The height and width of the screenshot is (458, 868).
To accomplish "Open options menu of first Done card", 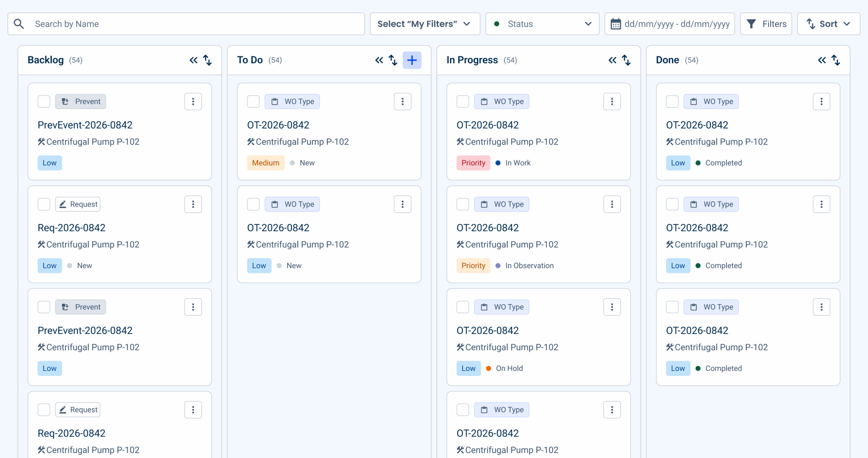I will 822,102.
